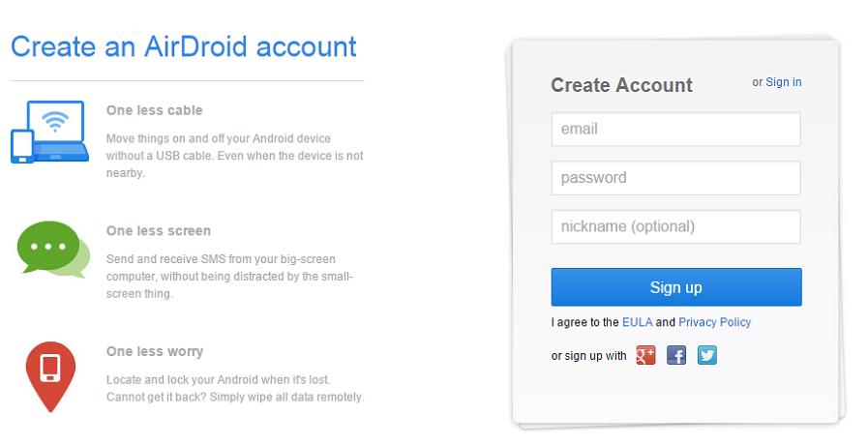868x445 pixels.
Task: Open the Privacy Policy link
Action: coord(715,322)
